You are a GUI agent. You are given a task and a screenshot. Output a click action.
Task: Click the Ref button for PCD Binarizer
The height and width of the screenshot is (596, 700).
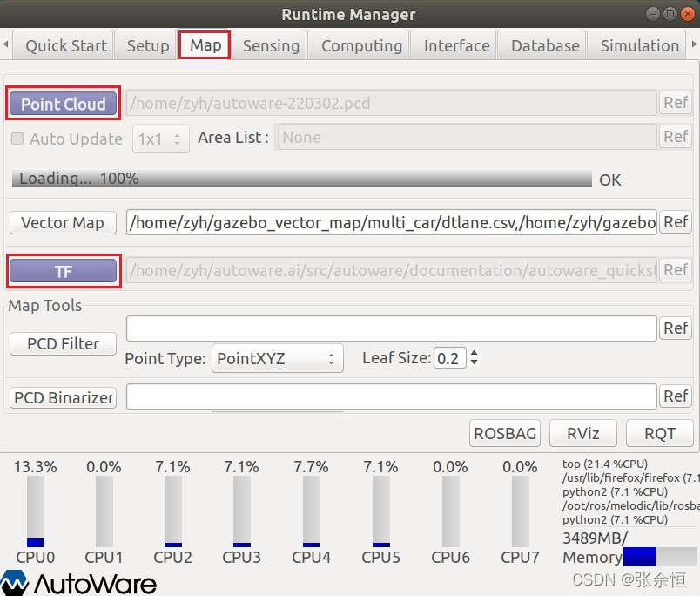pyautogui.click(x=676, y=396)
